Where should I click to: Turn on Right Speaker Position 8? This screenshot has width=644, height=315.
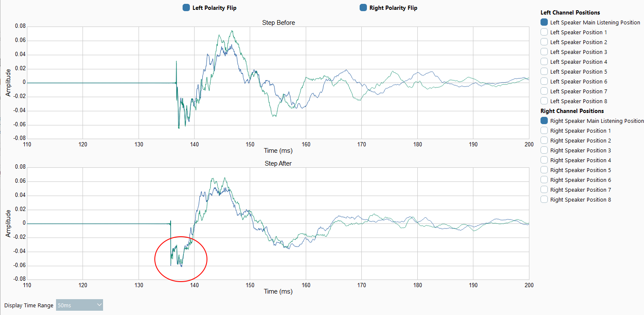(544, 199)
